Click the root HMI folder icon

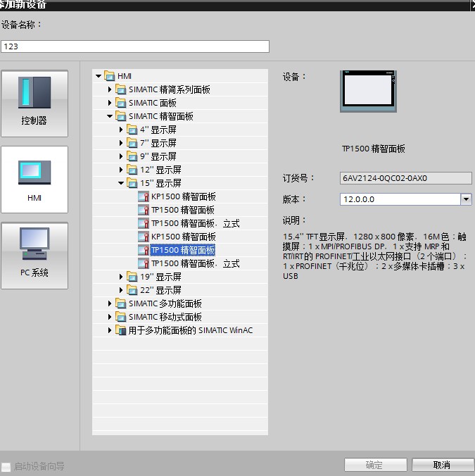click(110, 76)
